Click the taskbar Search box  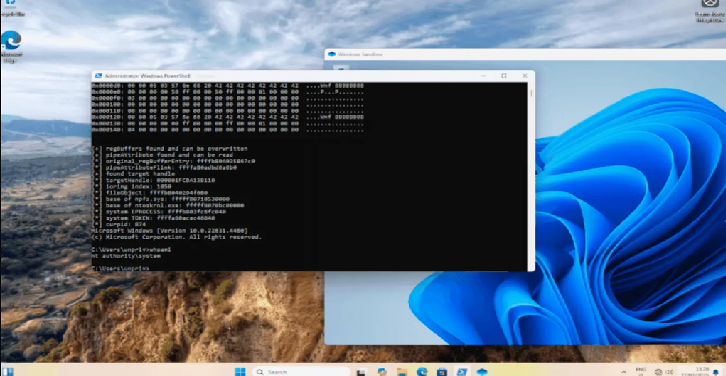(301, 371)
